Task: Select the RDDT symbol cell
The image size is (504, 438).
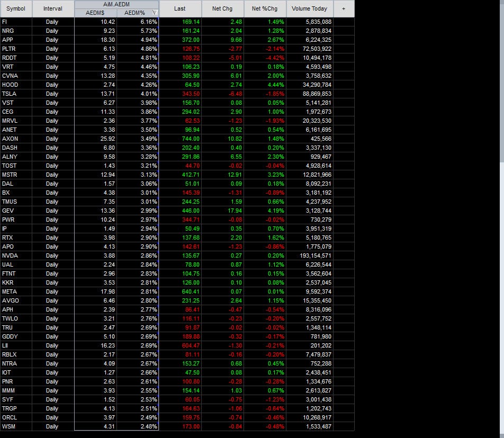Action: (16, 58)
